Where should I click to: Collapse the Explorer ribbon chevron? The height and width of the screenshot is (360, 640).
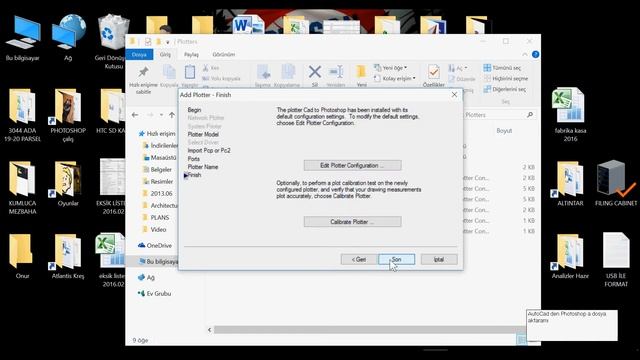click(524, 54)
